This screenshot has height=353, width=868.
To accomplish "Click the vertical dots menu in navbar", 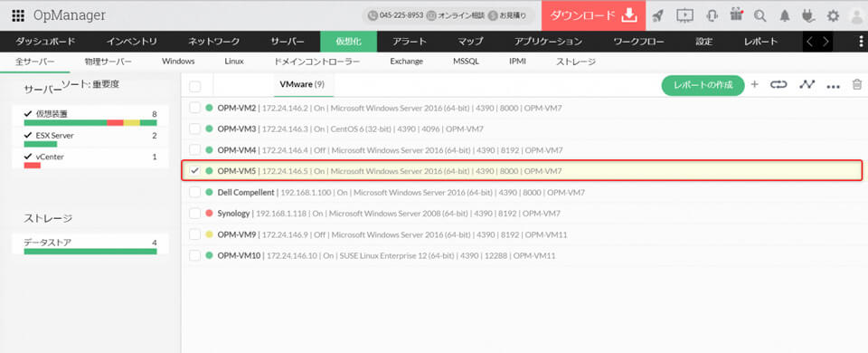I will coord(861,42).
